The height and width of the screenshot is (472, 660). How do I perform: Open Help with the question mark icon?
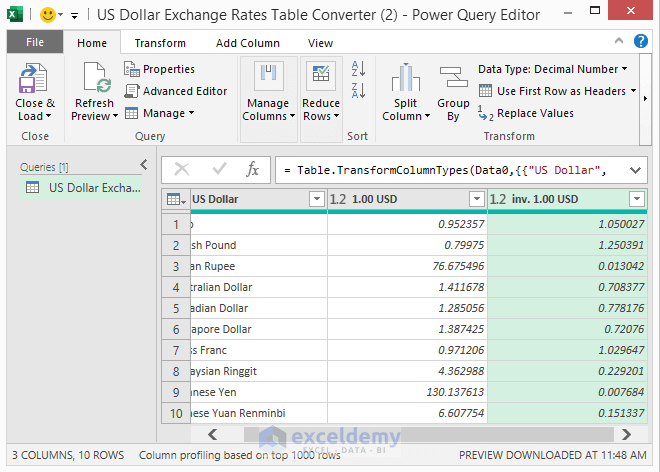(x=641, y=41)
